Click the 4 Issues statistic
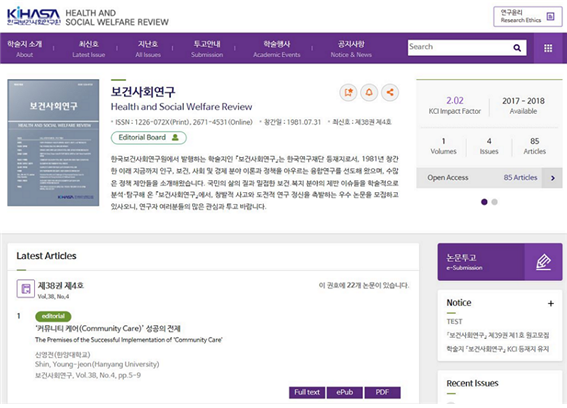Screen dimensions: 567x408 [489, 146]
